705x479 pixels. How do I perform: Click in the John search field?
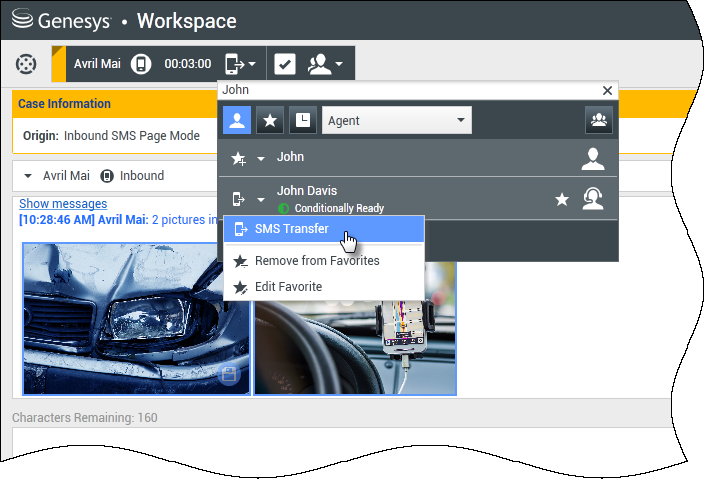pos(400,90)
